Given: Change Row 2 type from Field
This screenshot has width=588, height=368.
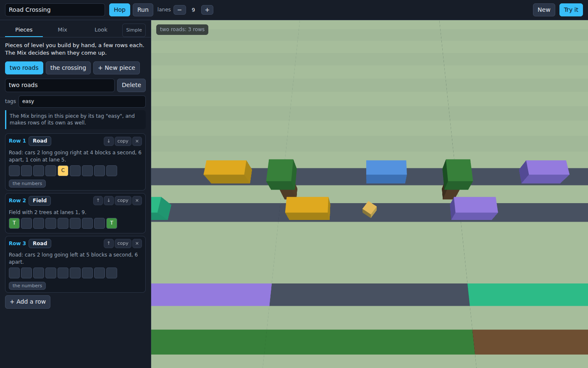Looking at the screenshot, I should point(40,201).
